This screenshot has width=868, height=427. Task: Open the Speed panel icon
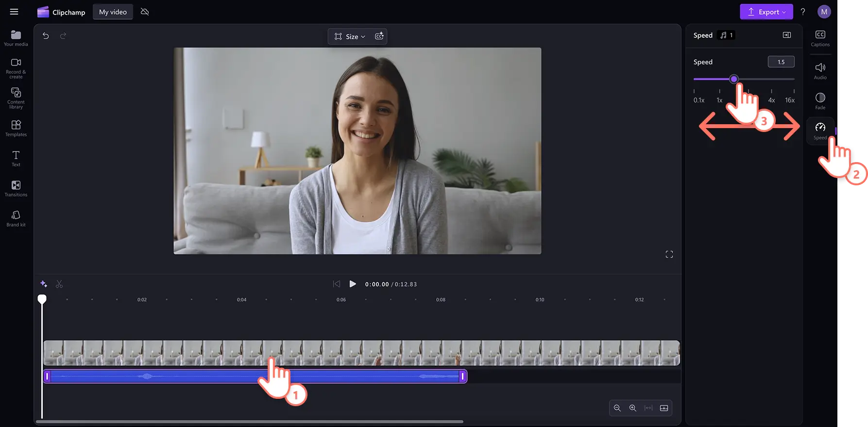820,131
